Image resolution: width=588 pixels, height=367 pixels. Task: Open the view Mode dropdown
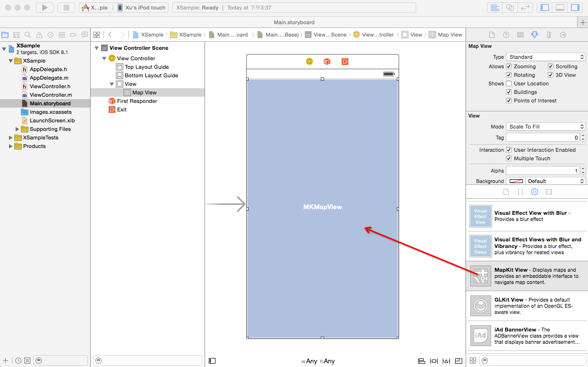point(545,127)
